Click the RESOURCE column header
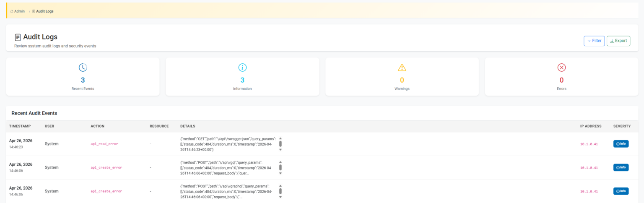The width and height of the screenshot is (644, 203). (x=159, y=126)
